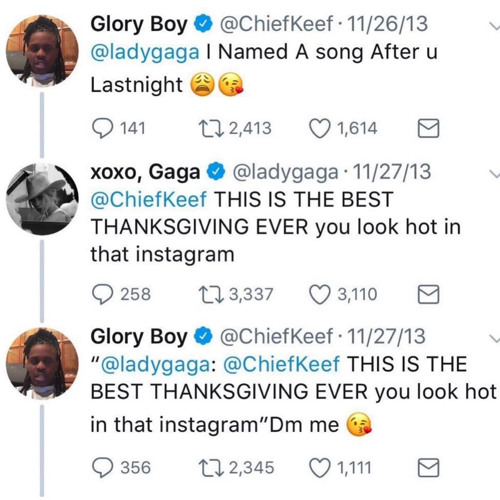Expand chevron menu on third tweet

coord(495,338)
